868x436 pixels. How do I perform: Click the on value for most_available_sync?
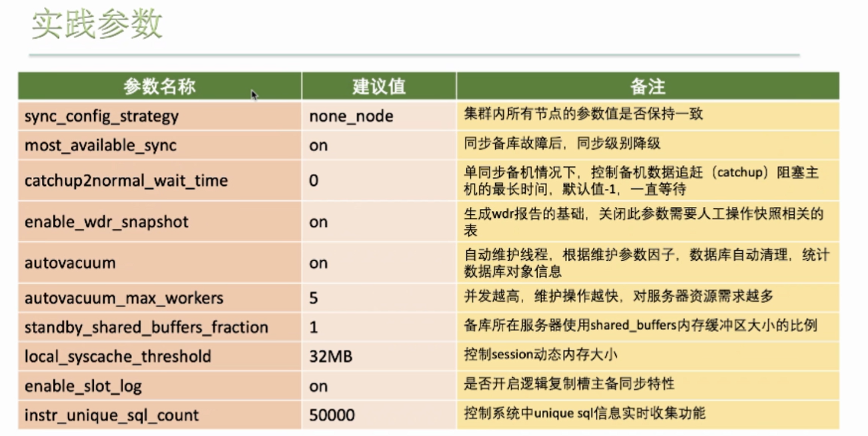(379, 145)
